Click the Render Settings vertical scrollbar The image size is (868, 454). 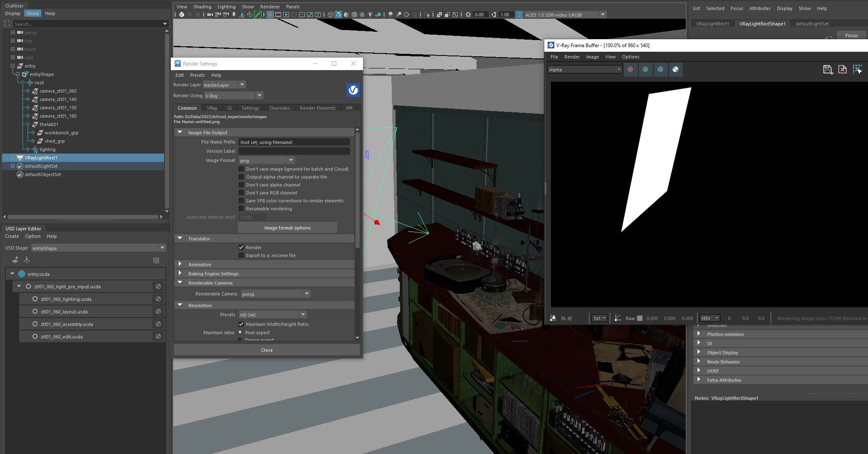(x=357, y=191)
